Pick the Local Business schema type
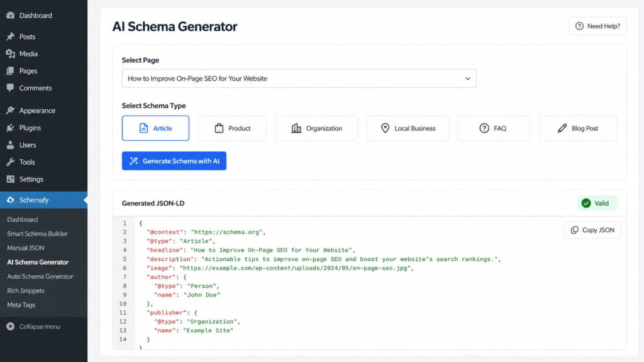This screenshot has height=362, width=644. pyautogui.click(x=408, y=128)
